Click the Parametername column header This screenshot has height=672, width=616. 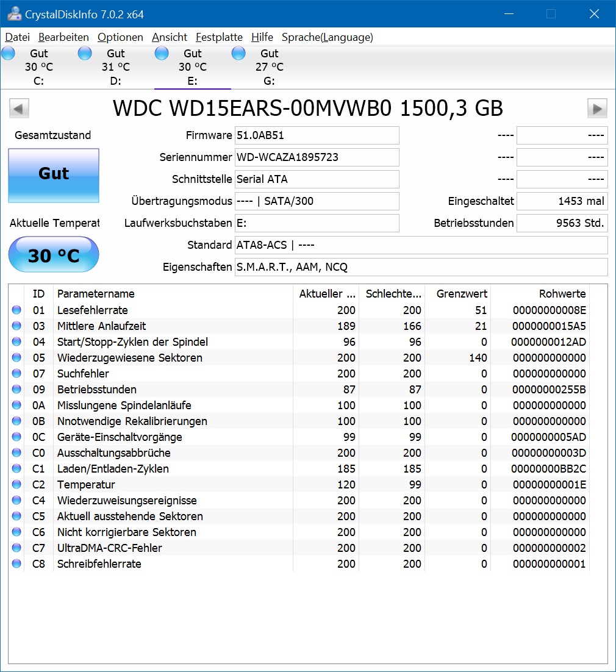point(173,293)
